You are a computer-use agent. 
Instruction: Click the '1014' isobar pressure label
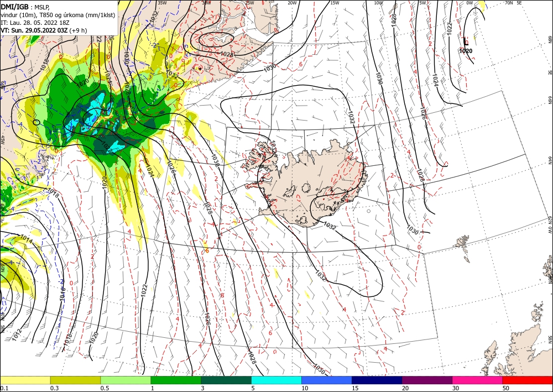click(27, 238)
